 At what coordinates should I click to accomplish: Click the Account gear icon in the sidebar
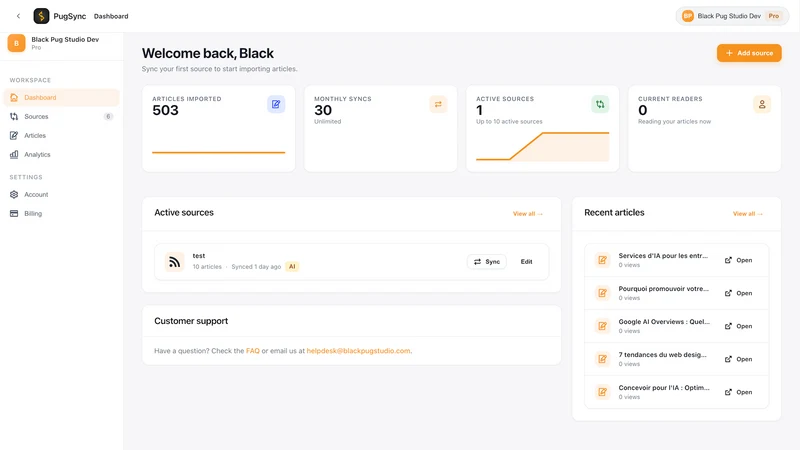[14, 194]
